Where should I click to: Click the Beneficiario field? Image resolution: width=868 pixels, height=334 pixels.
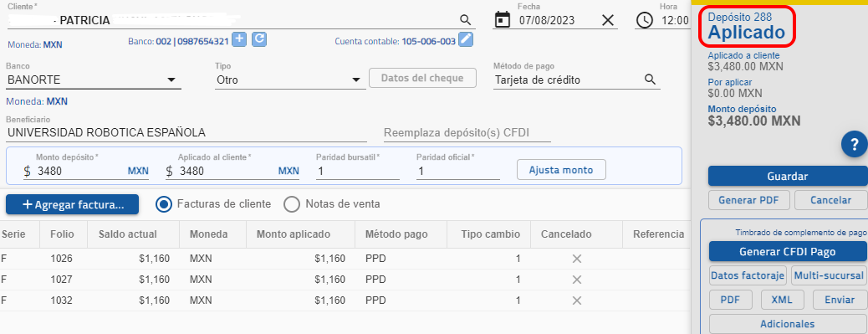point(186,133)
